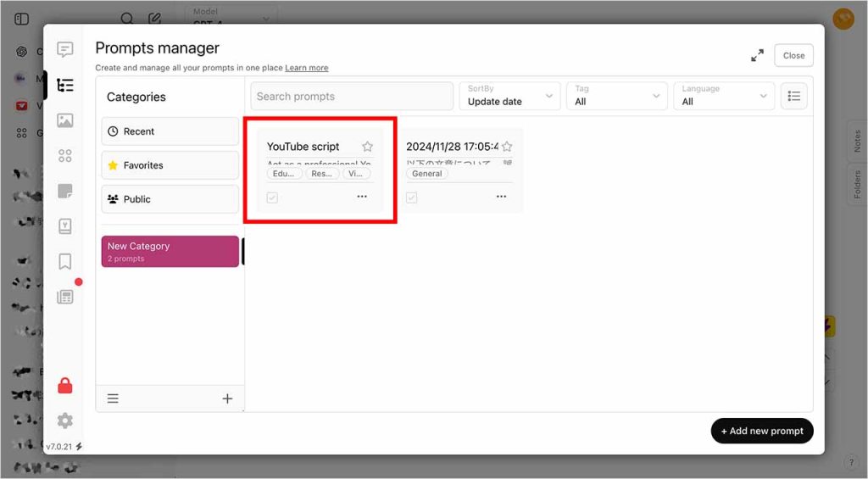Follow the Learn more link
868x479 pixels.
(307, 68)
